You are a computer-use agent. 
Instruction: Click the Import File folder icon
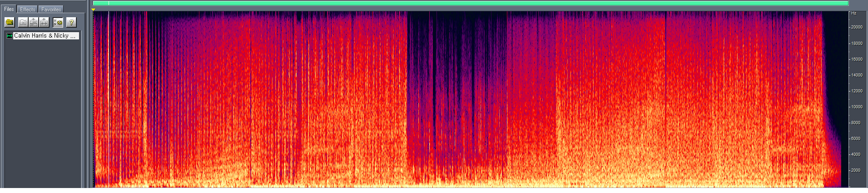[10, 22]
